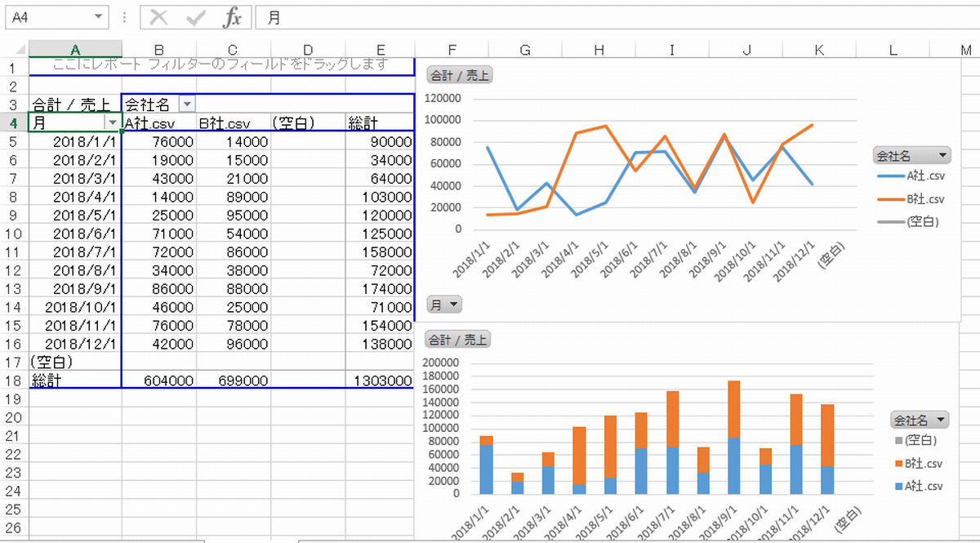Screen dimensions: 980x543
Task: Select row 18 header
Action: point(13,381)
